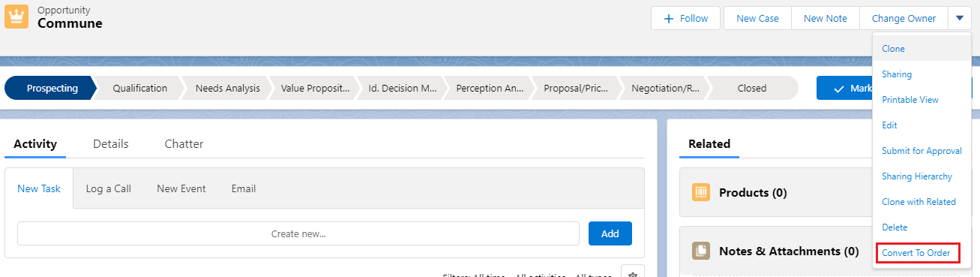This screenshot has width=980, height=277.
Task: Follow this opportunity
Action: 685,18
